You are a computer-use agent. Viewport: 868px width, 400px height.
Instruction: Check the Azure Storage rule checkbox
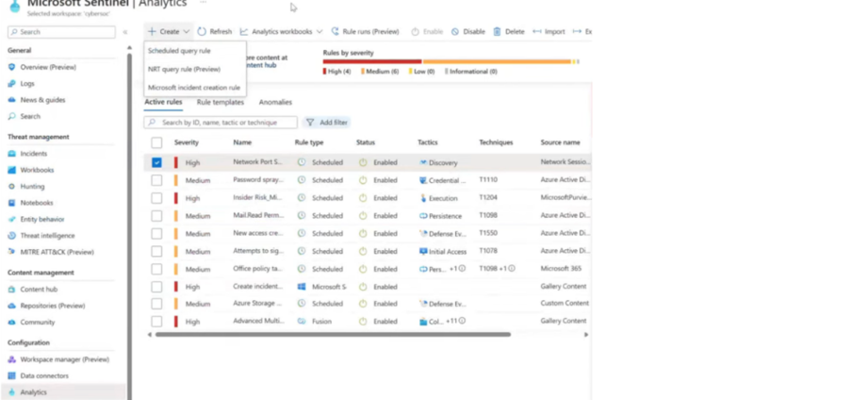[x=156, y=304]
